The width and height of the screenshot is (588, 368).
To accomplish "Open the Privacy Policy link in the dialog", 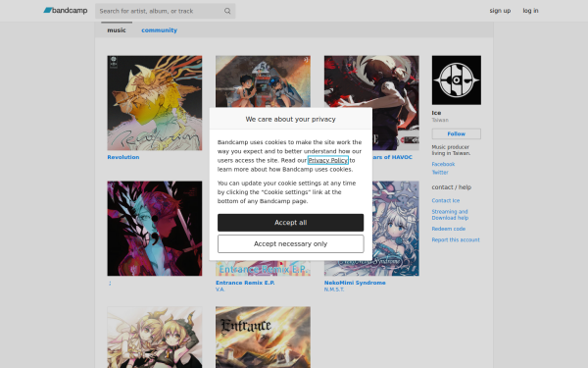I will pyautogui.click(x=327, y=160).
